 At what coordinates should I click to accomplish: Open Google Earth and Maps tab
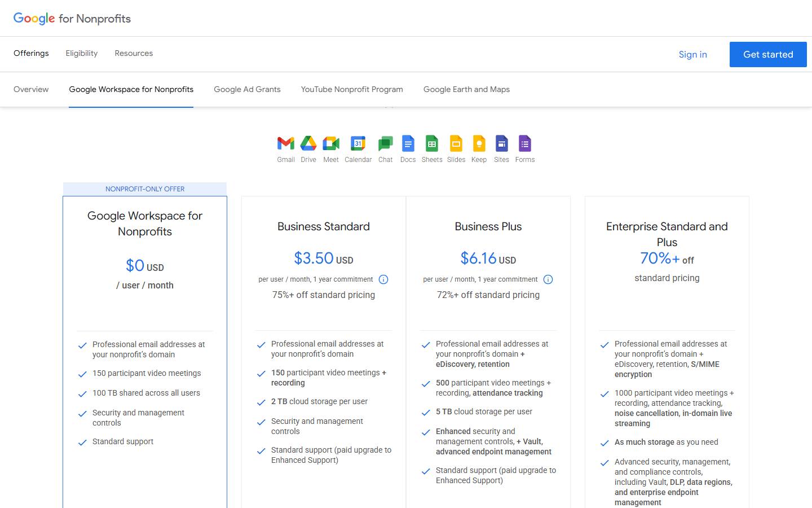(x=466, y=89)
